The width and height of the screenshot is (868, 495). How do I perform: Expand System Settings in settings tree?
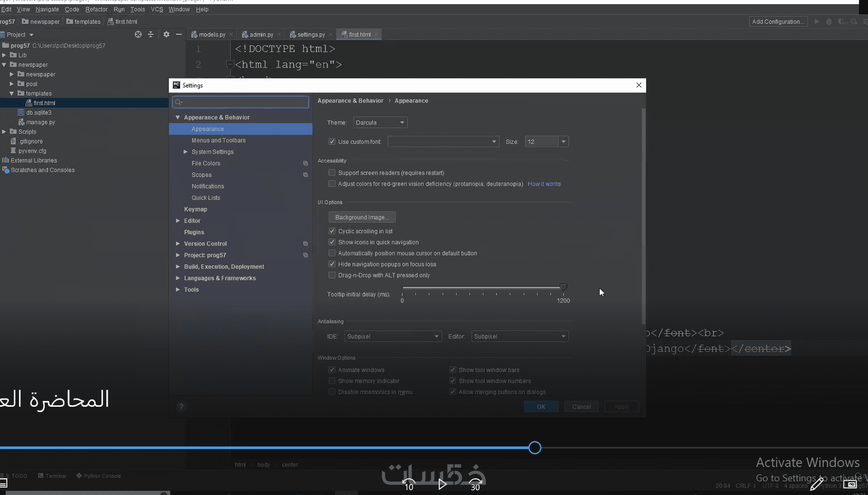point(186,152)
